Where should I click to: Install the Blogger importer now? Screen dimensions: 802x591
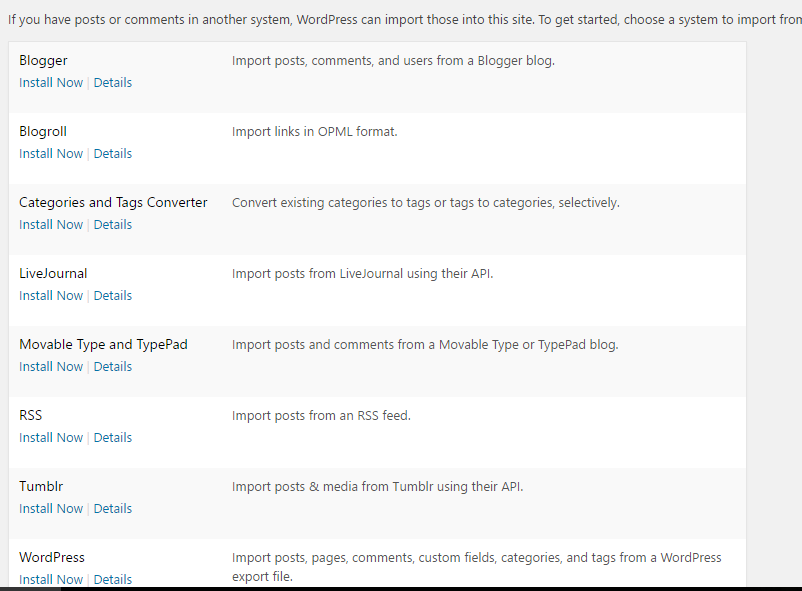tap(51, 82)
